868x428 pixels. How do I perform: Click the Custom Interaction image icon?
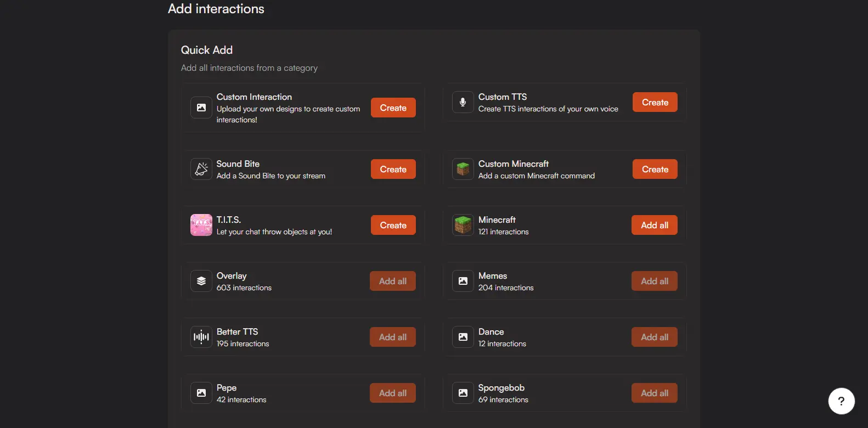point(201,108)
